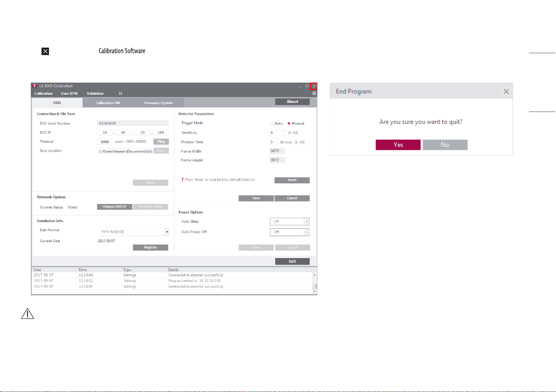Viewport: 556px width, 392px height.
Task: Click the Exit button
Action: (x=292, y=261)
